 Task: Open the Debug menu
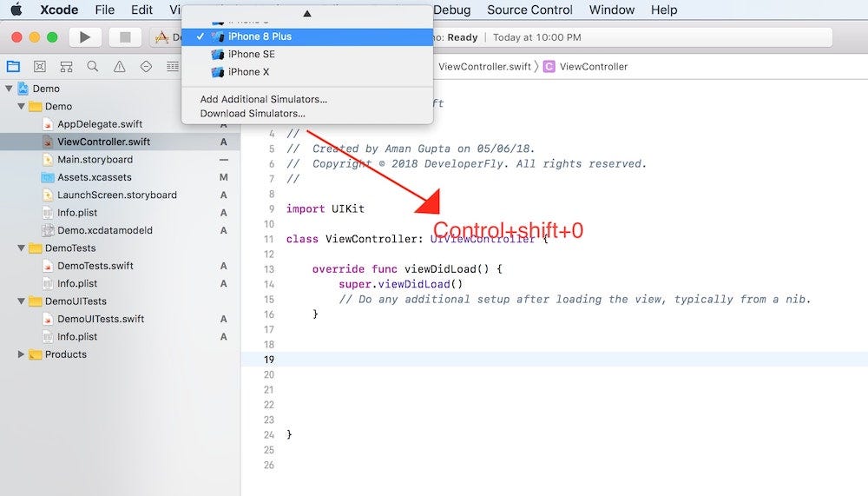(x=451, y=10)
